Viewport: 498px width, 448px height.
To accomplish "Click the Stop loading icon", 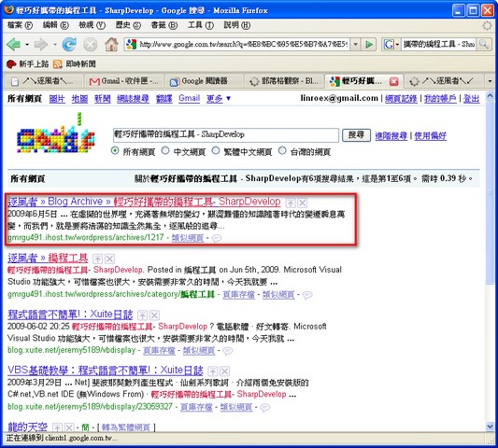I will (x=91, y=45).
